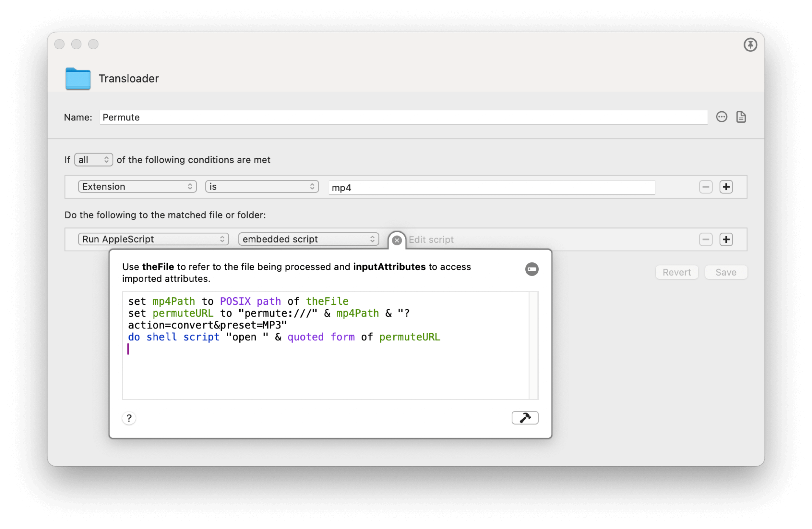Image resolution: width=812 pixels, height=529 pixels.
Task: Open the Extension attribute dropdown
Action: 137,187
